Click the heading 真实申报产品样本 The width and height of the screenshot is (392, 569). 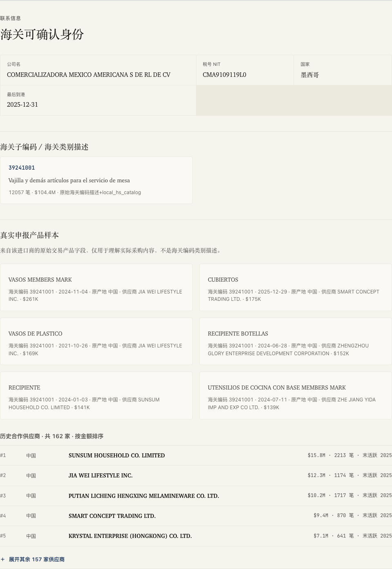point(29,235)
